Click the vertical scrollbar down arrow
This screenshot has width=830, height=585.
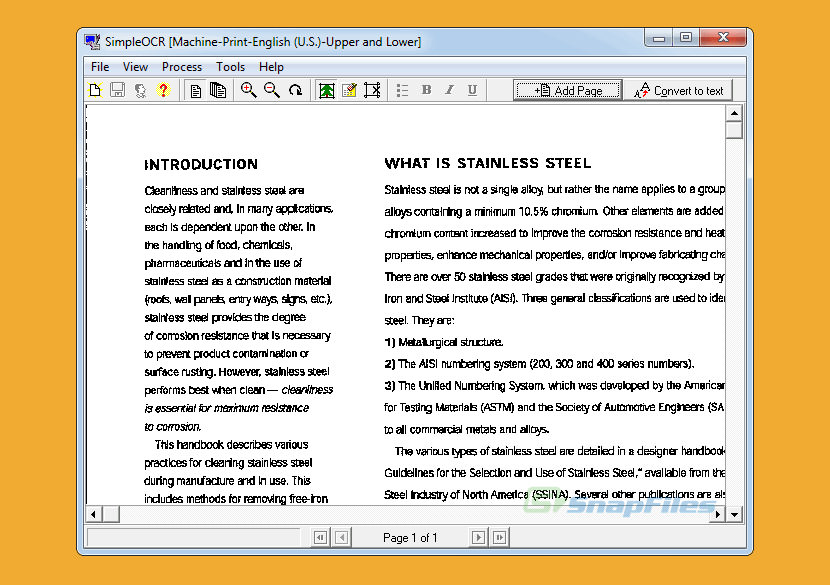click(x=734, y=514)
